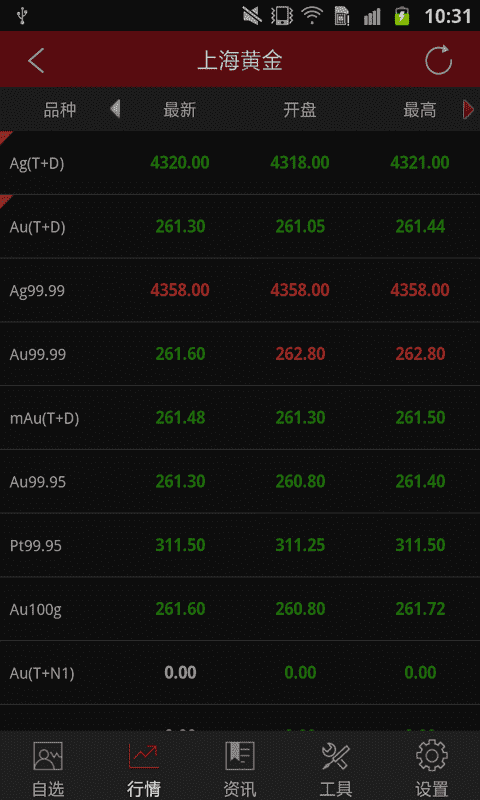Open the 资讯 news icon

point(240,756)
